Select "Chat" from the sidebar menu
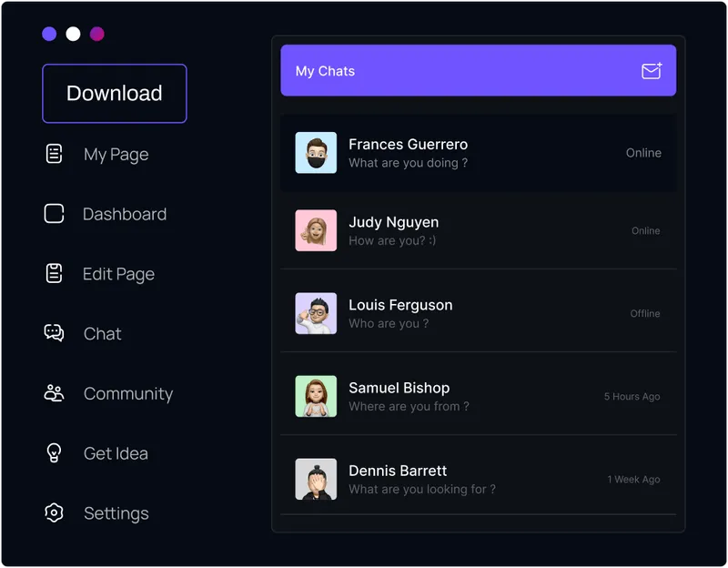Screen dimensions: 728x568 point(102,334)
